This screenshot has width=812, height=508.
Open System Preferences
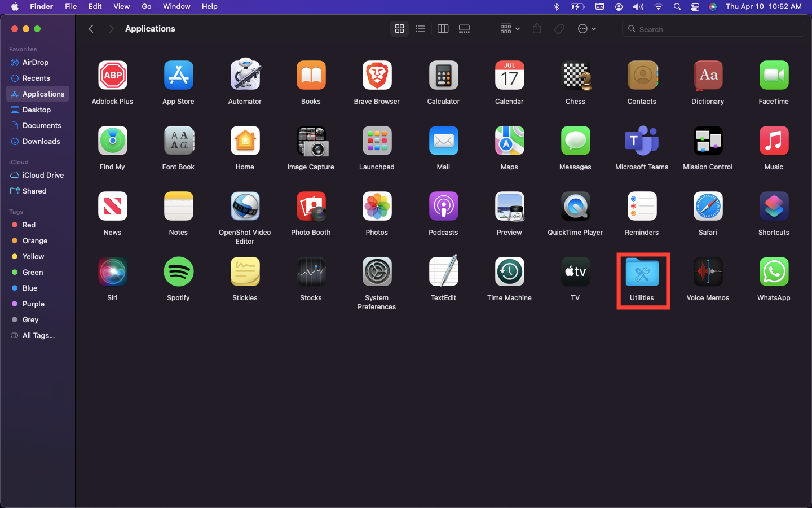tap(377, 273)
